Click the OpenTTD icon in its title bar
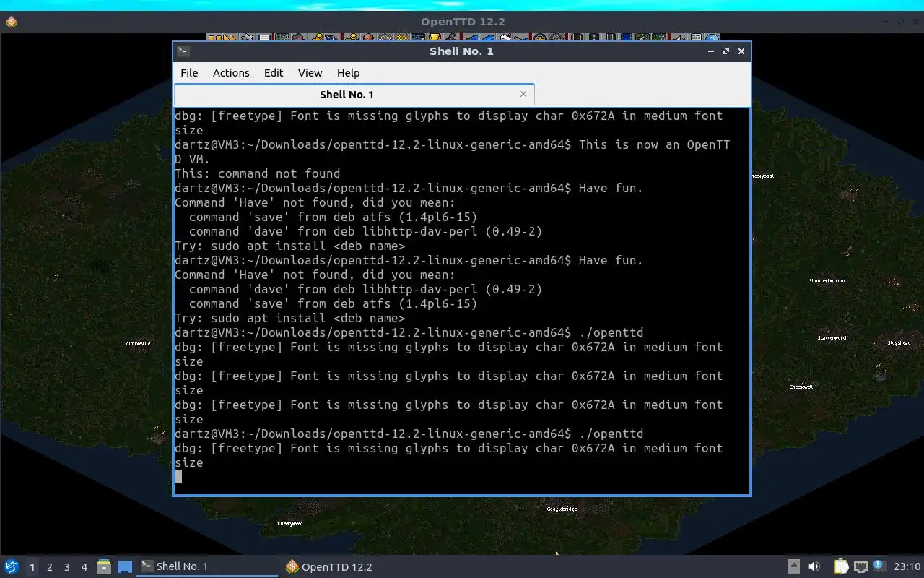The image size is (924, 578). click(x=11, y=22)
